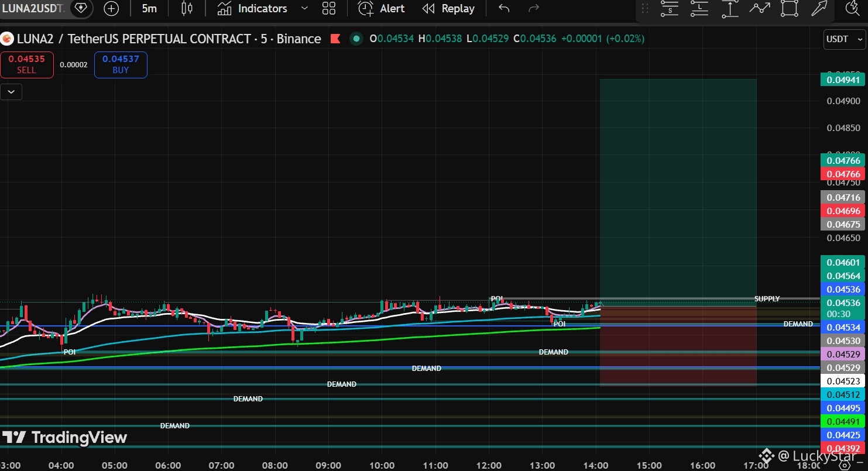Toggle the green market status indicator

[356, 39]
